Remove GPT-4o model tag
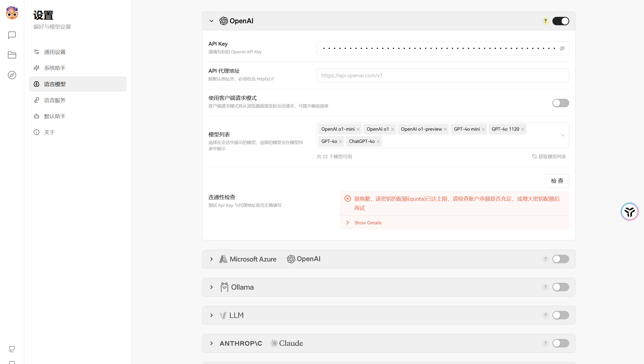Viewport: 644px width, 364px height. pyautogui.click(x=340, y=141)
